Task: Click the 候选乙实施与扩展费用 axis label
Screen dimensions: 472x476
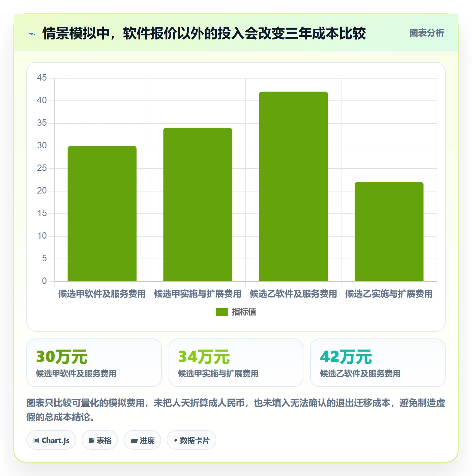Action: 389,294
